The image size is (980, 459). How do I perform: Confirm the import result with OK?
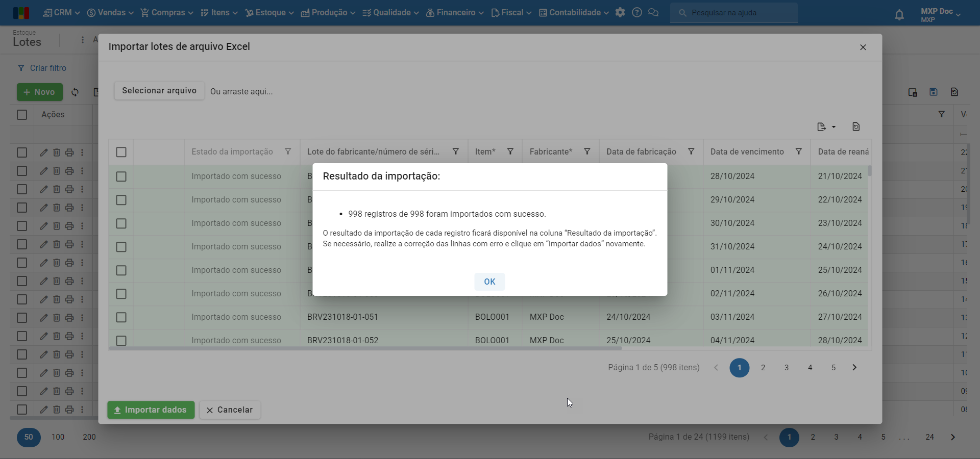[x=489, y=282]
